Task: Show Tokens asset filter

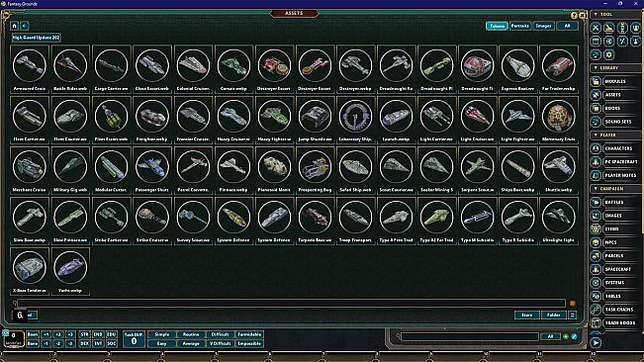Action: pyautogui.click(x=497, y=26)
